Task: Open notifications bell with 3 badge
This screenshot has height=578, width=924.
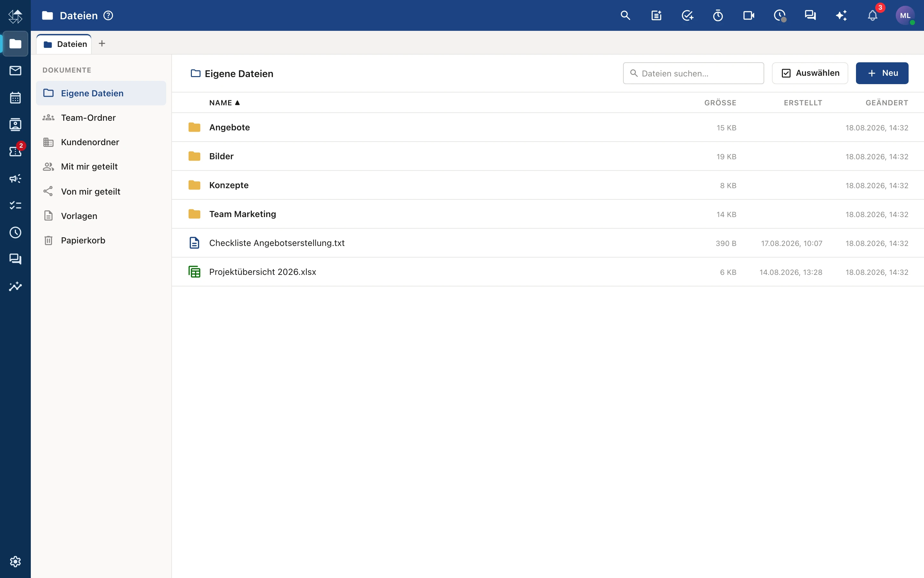Action: [872, 16]
